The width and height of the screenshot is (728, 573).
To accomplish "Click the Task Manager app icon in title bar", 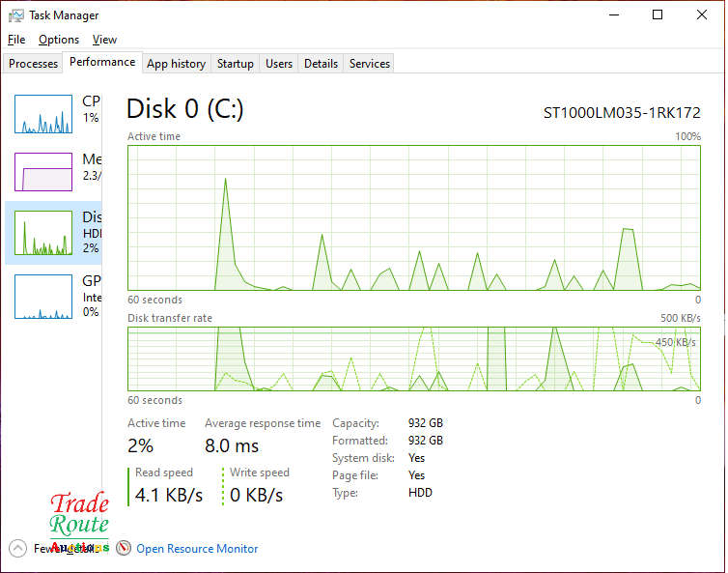I will coord(15,15).
